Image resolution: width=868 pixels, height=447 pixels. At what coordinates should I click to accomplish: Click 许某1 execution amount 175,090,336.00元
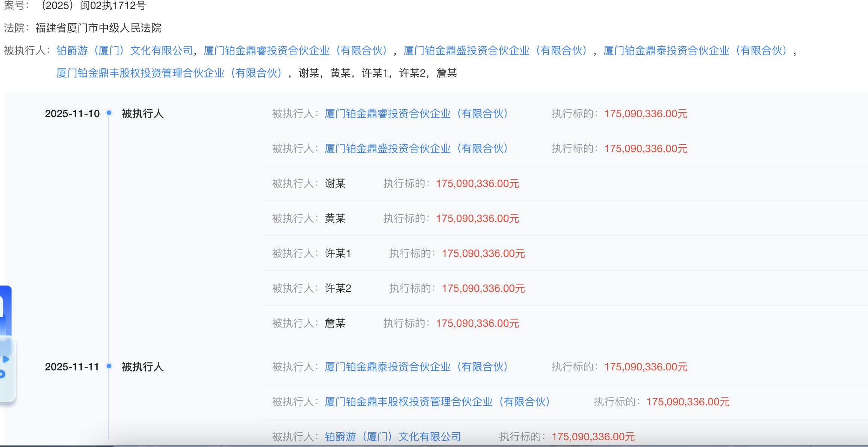tap(483, 254)
